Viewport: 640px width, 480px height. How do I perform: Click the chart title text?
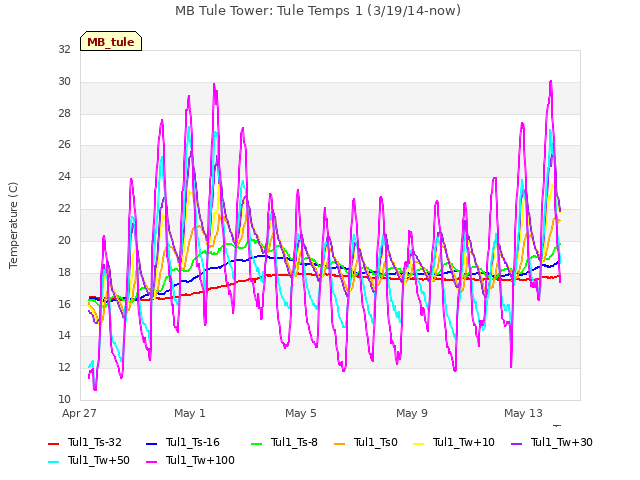coord(318,11)
